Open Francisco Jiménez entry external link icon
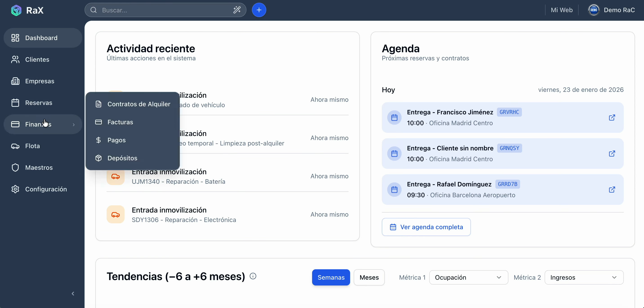 pos(612,118)
